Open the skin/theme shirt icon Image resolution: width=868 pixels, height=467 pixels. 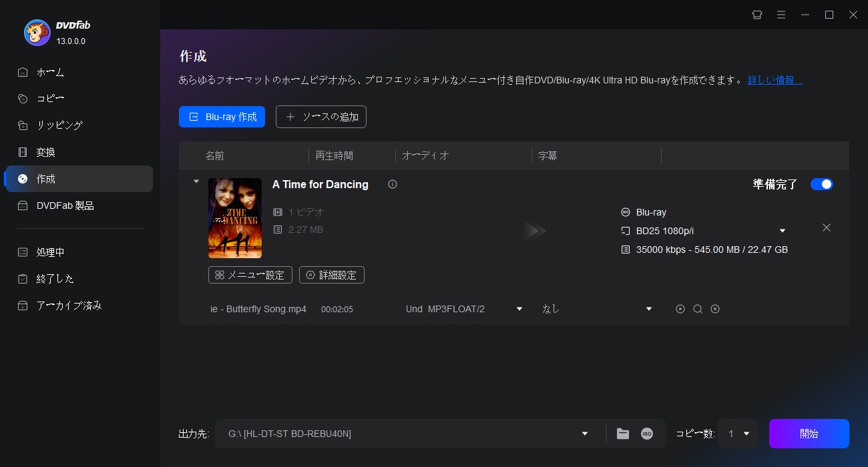point(757,15)
